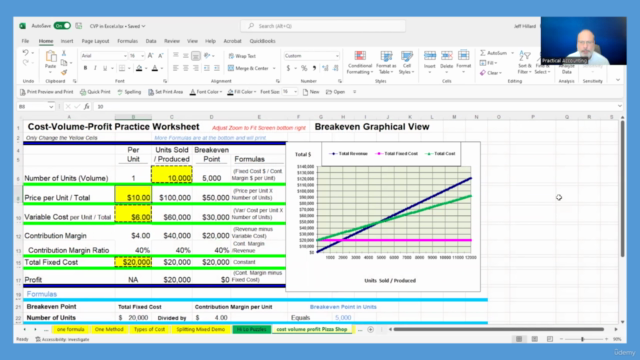
Task: Click the Search box in title bar
Action: [323, 26]
